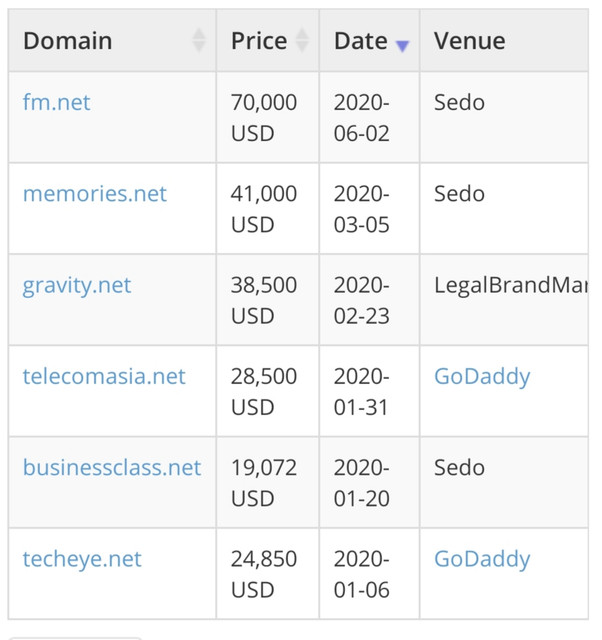Select the 70,000 USD price cell

click(x=267, y=118)
